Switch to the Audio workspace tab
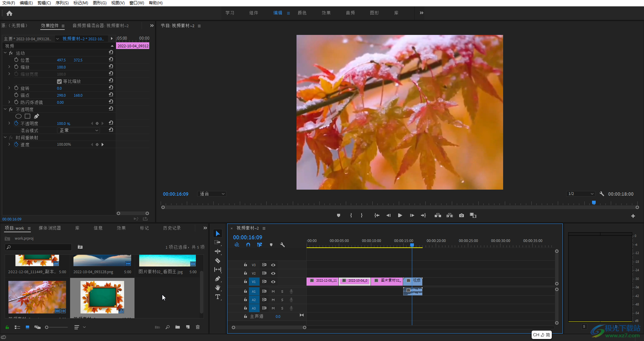 (351, 13)
